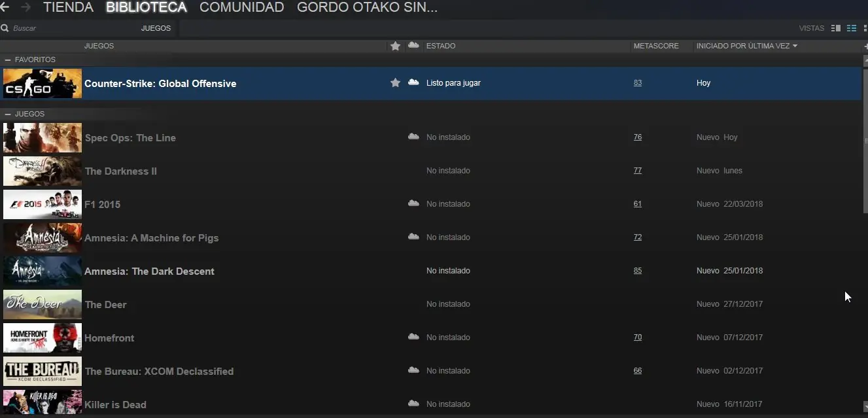Open the BIBLIOTECA tab
The width and height of the screenshot is (868, 418).
147,8
